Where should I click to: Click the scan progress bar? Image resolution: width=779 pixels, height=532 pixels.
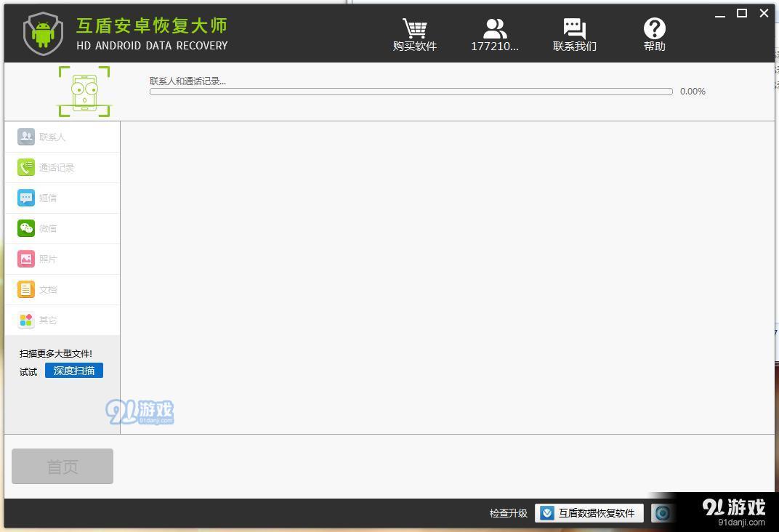411,92
